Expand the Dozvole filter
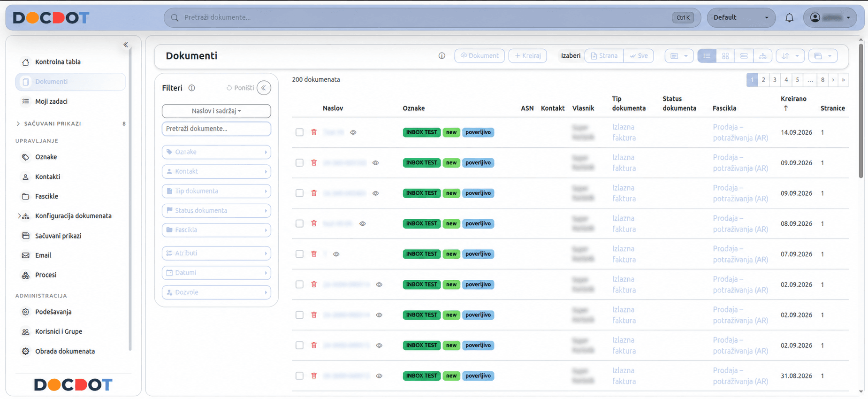The height and width of the screenshot is (399, 868). [216, 292]
